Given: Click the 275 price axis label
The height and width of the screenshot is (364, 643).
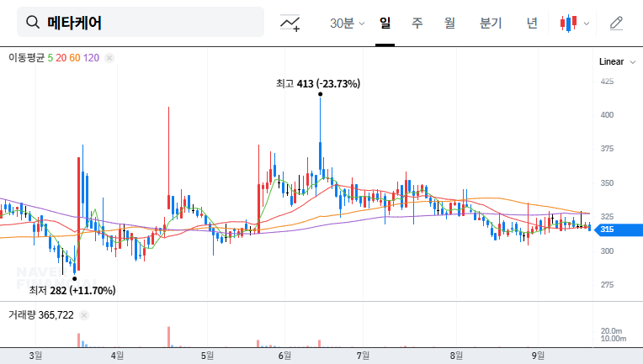Looking at the screenshot, I should tap(607, 285).
